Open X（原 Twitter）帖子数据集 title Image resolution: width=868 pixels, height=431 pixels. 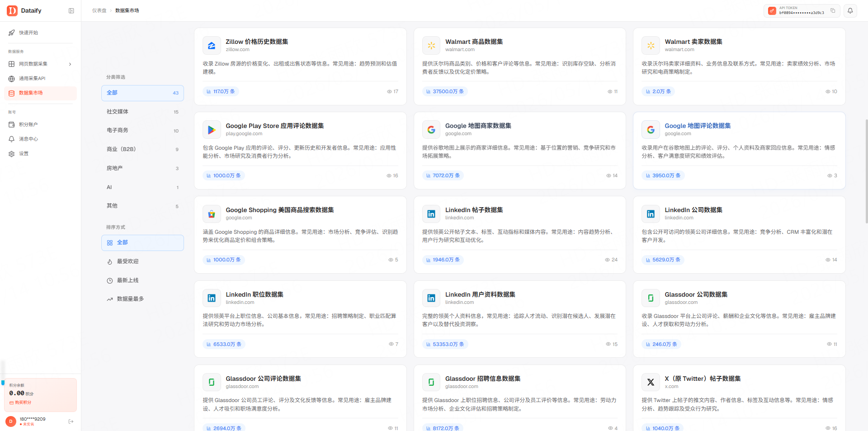pos(703,379)
